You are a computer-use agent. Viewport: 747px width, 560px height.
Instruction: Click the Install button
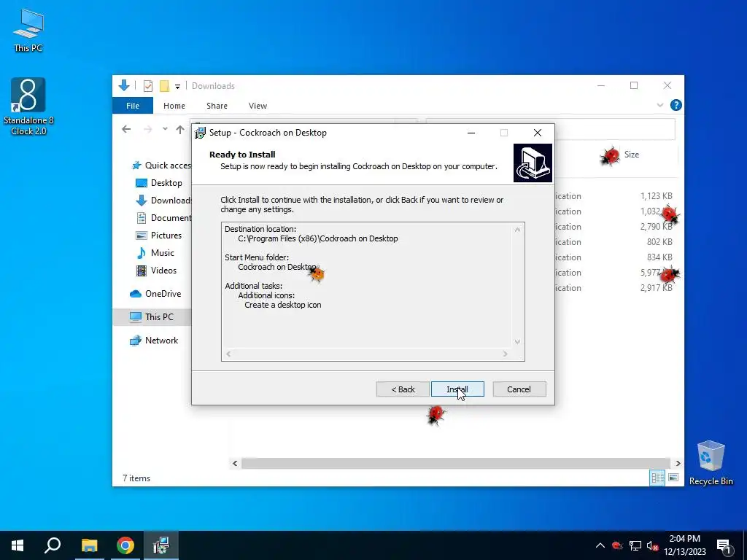pos(457,389)
